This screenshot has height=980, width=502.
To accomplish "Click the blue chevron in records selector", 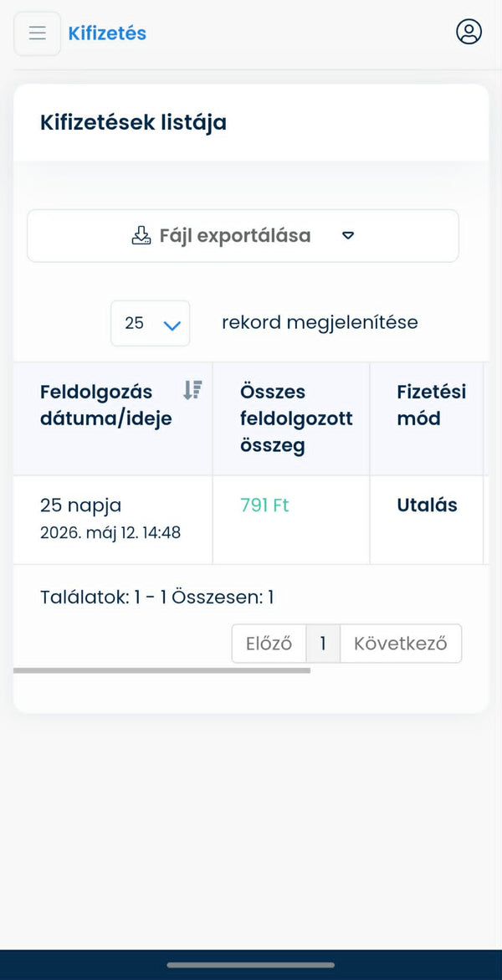I will (172, 325).
